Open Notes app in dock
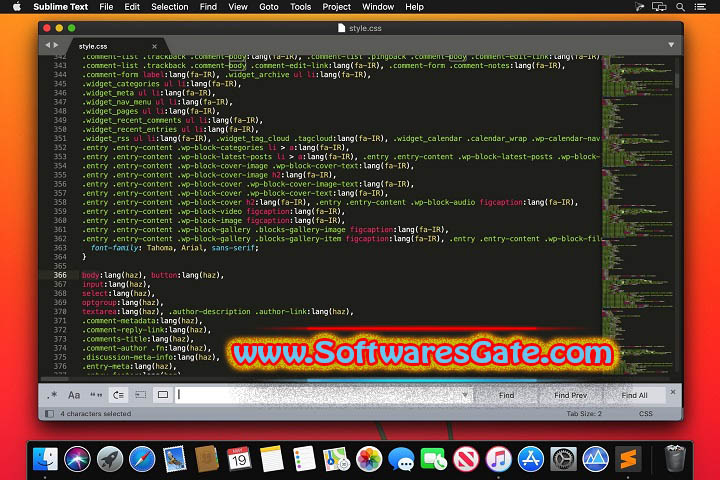Screen dimensions: 720x480 tap(271, 459)
